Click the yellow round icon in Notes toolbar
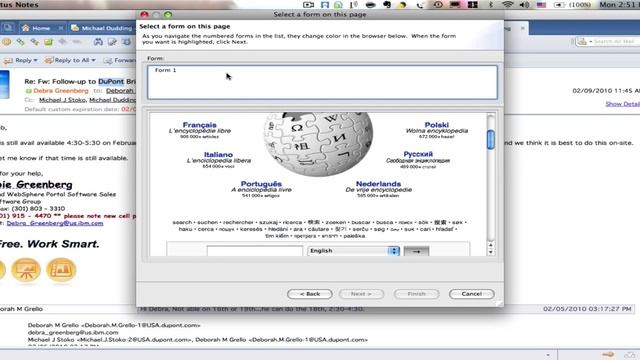This screenshot has width=640, height=360. click(x=7, y=42)
